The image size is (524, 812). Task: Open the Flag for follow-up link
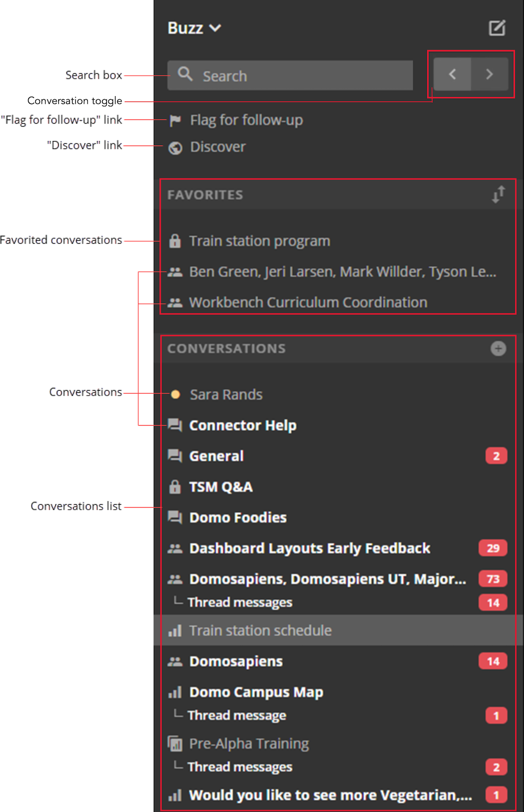click(246, 120)
